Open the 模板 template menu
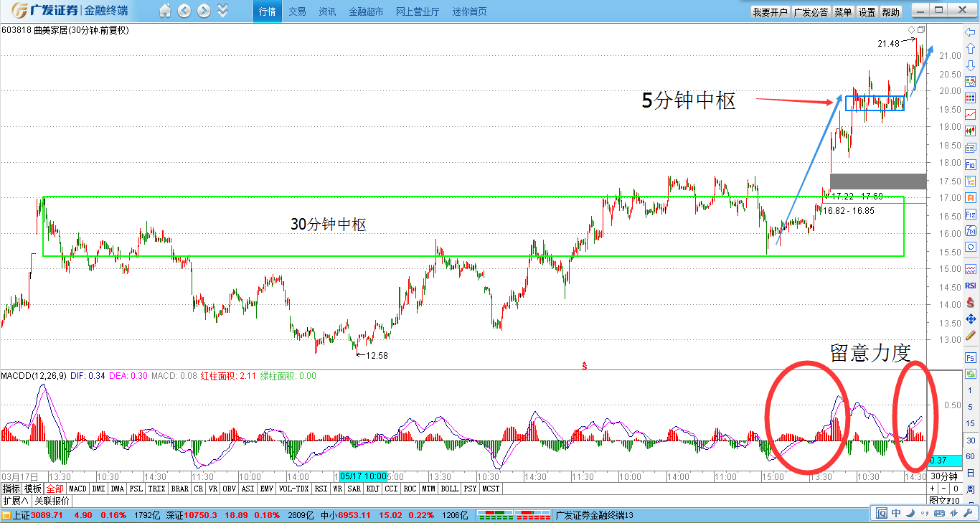This screenshot has width=980, height=523. point(34,489)
